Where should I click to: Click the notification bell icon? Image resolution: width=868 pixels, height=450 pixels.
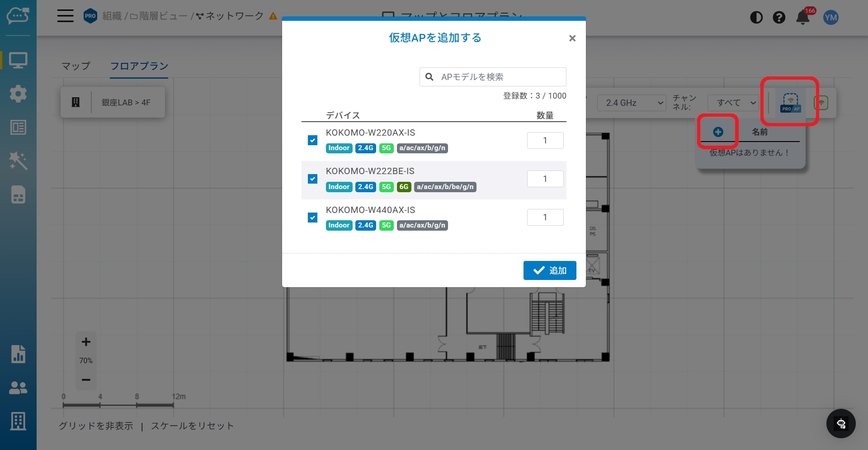(x=802, y=18)
